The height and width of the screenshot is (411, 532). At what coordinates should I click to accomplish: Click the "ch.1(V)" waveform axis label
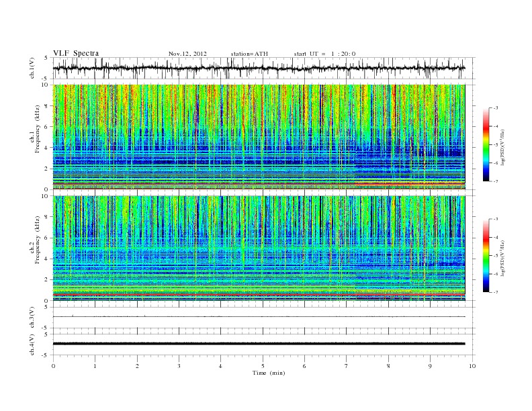tap(32, 68)
